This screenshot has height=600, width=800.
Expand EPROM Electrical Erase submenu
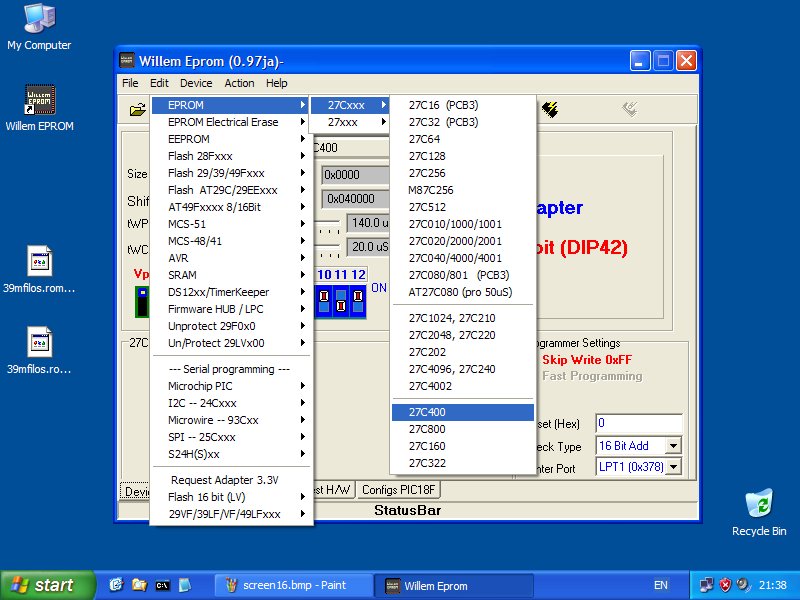coord(232,122)
